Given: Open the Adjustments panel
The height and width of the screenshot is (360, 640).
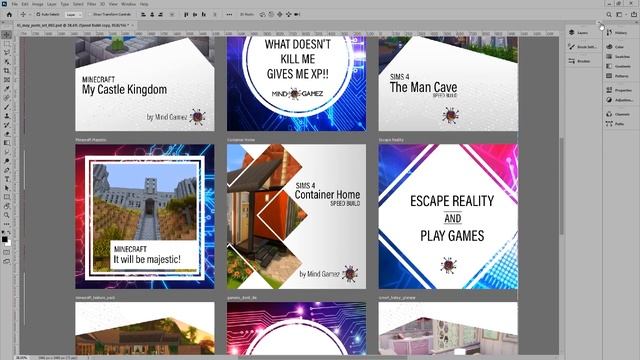Looking at the screenshot, I should (x=620, y=100).
